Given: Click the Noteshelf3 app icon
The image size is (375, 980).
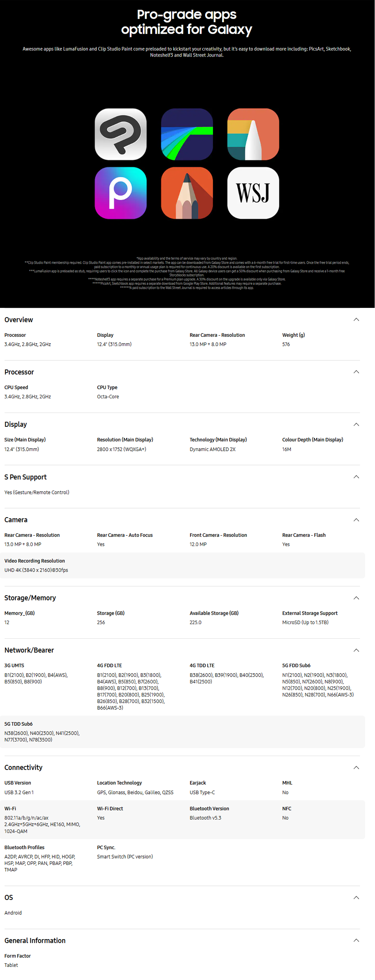Looking at the screenshot, I should click(x=253, y=134).
